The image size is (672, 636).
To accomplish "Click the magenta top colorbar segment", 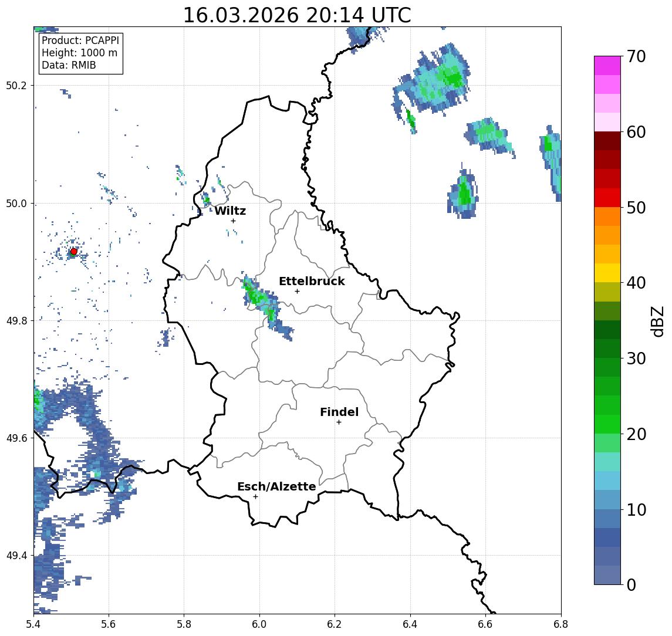I will 607,66.
